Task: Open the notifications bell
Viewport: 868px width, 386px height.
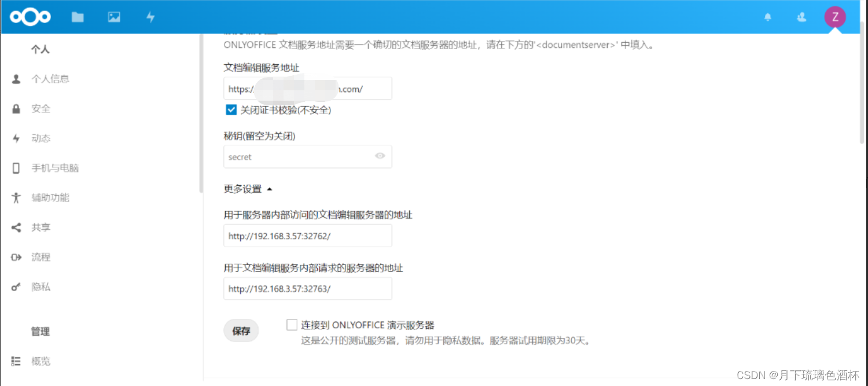Action: [767, 16]
